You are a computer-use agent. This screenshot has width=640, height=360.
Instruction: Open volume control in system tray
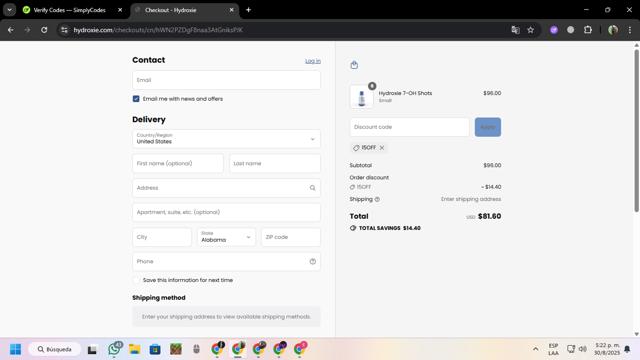pos(583,349)
